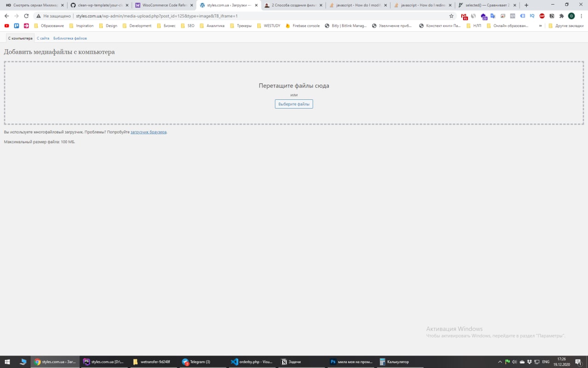Open the Chrome profile avatar
The height and width of the screenshot is (368, 588).
[571, 16]
